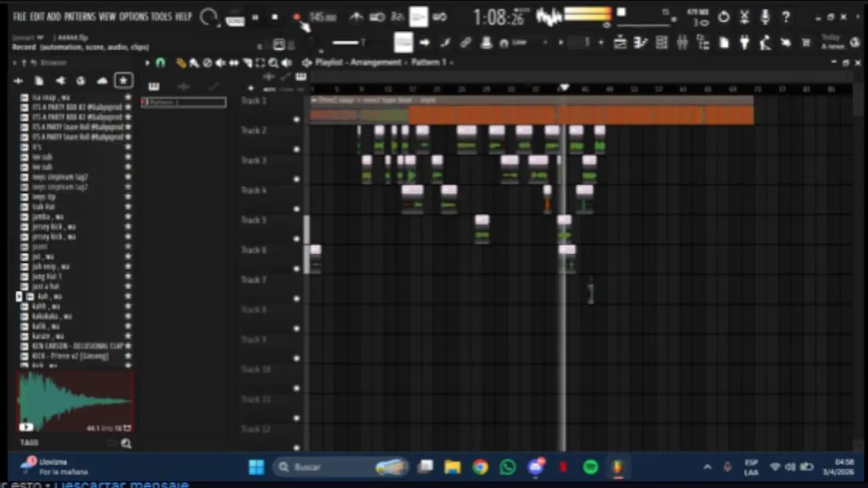Open the OPTIONS menu
Image resolution: width=868 pixels, height=488 pixels.
134,16
